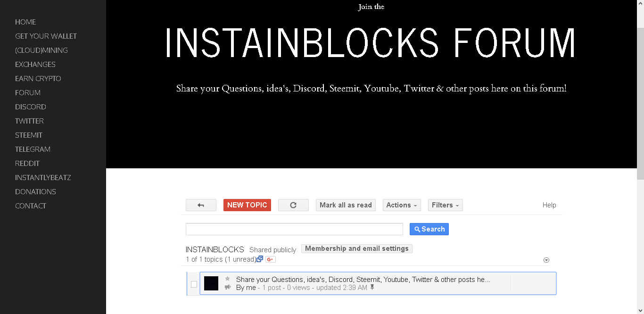This screenshot has height=314, width=644.
Task: Click 'By me' author text in topic
Action: click(246, 288)
